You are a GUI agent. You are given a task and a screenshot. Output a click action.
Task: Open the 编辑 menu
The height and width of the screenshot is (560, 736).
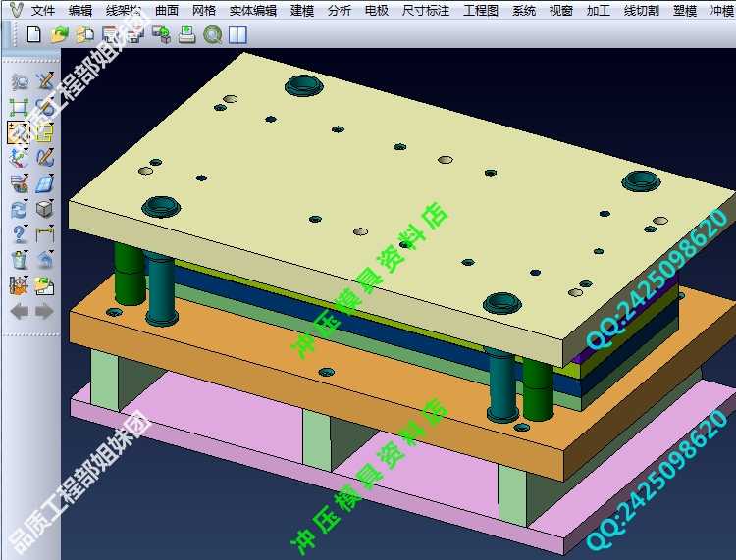pyautogui.click(x=80, y=11)
